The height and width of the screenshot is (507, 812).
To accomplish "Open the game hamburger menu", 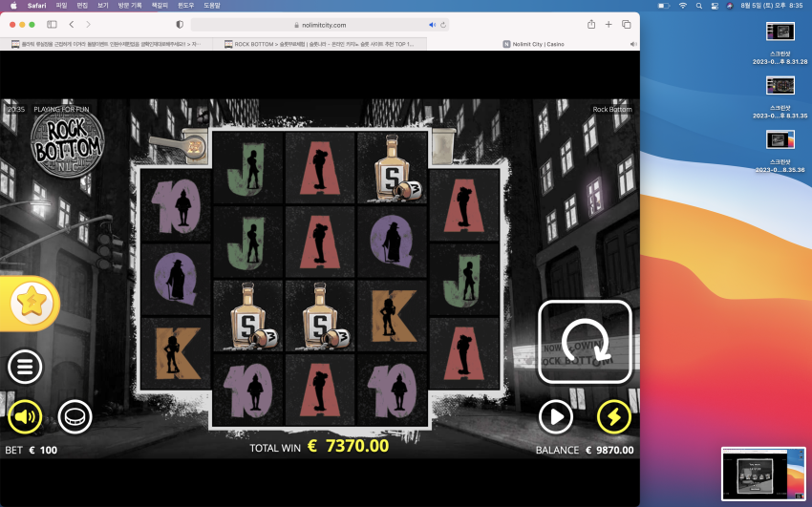I will pyautogui.click(x=25, y=367).
